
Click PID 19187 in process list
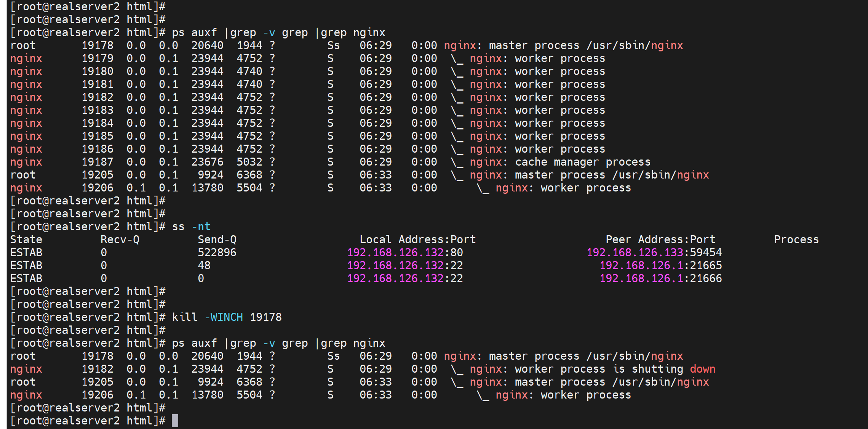point(98,162)
